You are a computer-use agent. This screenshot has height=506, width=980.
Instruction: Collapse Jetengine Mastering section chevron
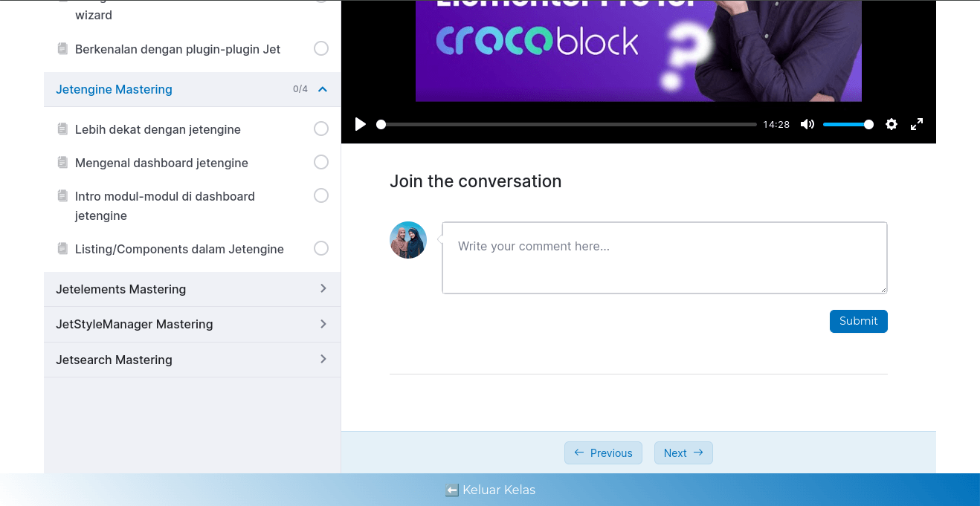click(323, 89)
